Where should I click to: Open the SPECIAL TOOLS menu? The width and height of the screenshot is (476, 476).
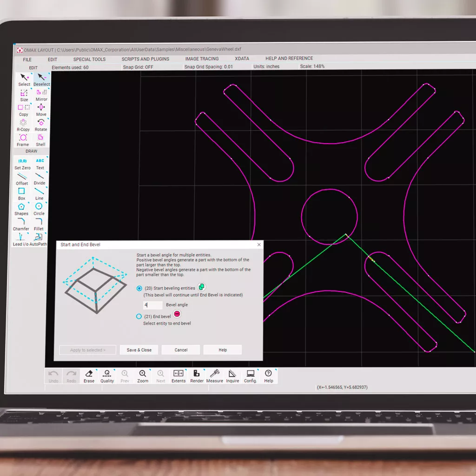click(x=89, y=59)
